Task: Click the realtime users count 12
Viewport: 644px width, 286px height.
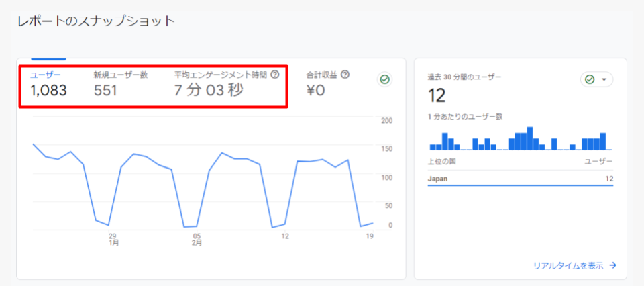Action: pos(437,96)
